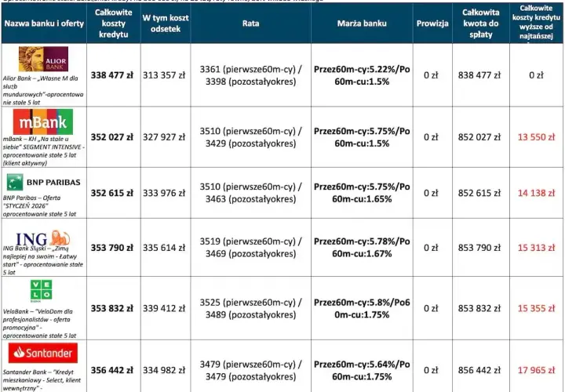Select the red difference '14 138 zł'
This screenshot has width=565, height=392.
[536, 193]
